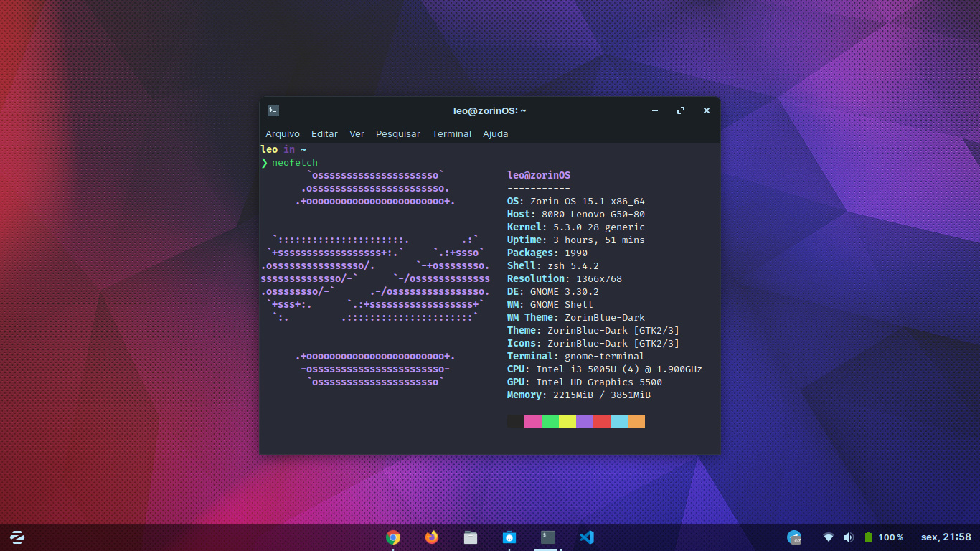The width and height of the screenshot is (980, 551).
Task: Click the Packages line 1990
Action: coord(547,253)
